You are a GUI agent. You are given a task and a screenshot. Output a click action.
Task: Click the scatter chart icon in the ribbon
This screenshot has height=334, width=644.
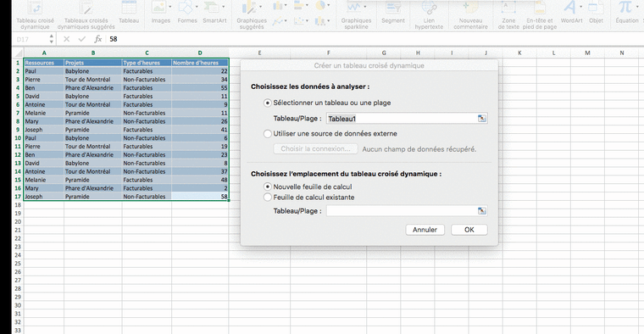click(x=299, y=20)
